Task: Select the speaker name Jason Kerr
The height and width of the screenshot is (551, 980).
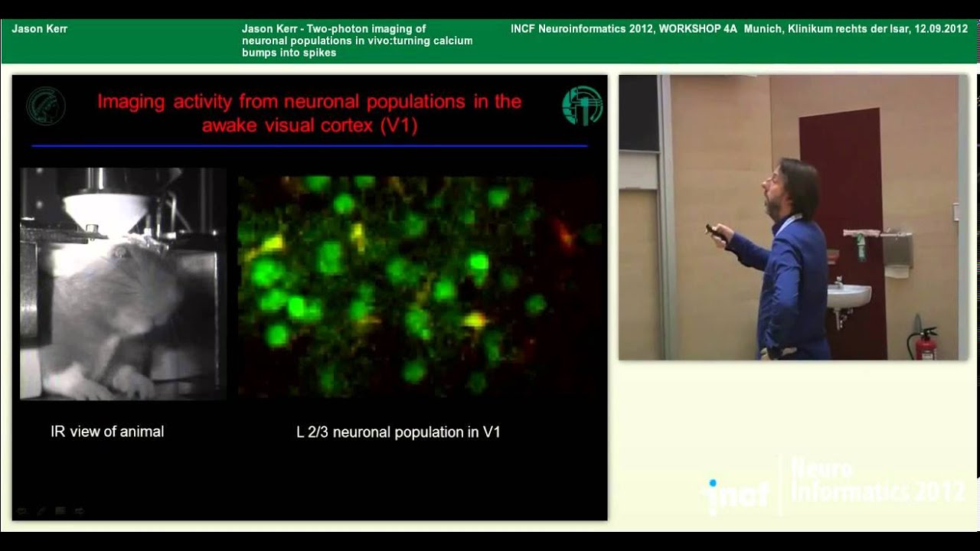Action: point(40,29)
